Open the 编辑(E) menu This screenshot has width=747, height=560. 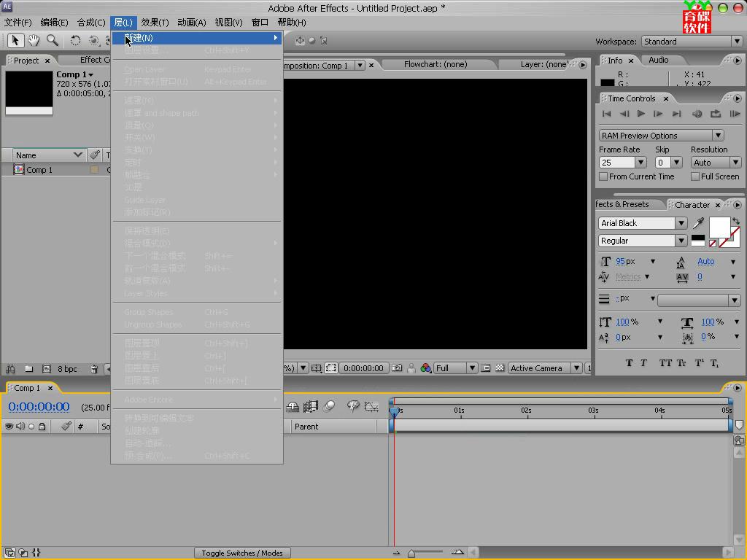(x=54, y=23)
